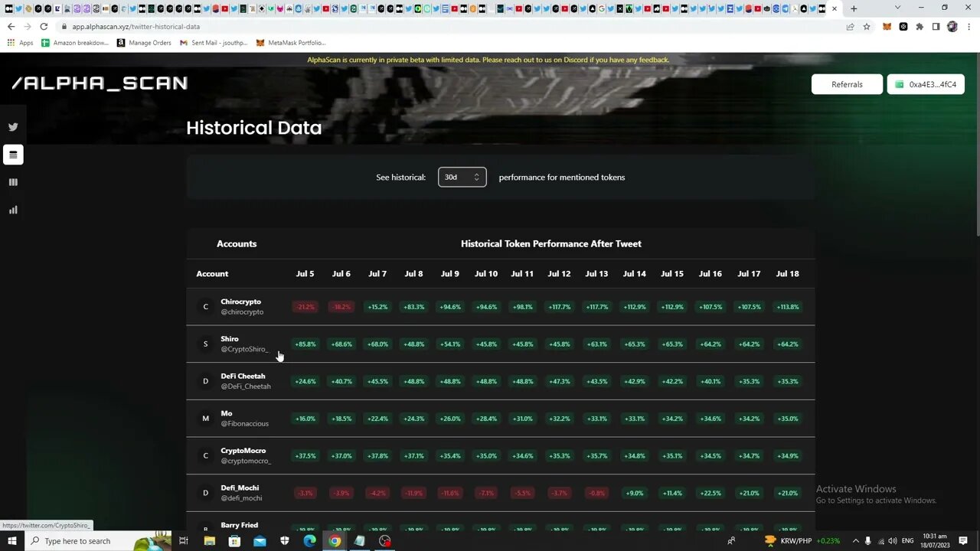
Task: Open a new browser tab
Action: click(x=854, y=8)
